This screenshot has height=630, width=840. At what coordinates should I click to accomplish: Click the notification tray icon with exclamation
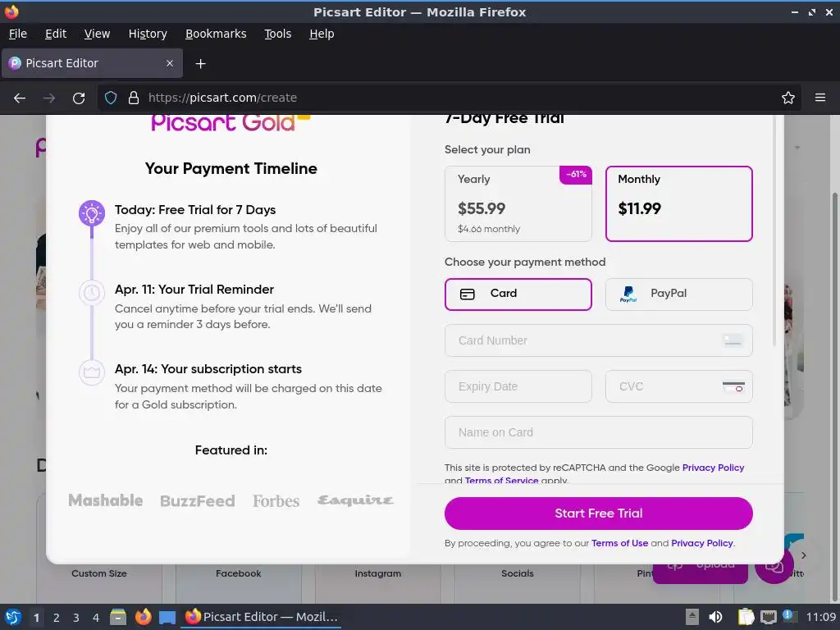(789, 616)
